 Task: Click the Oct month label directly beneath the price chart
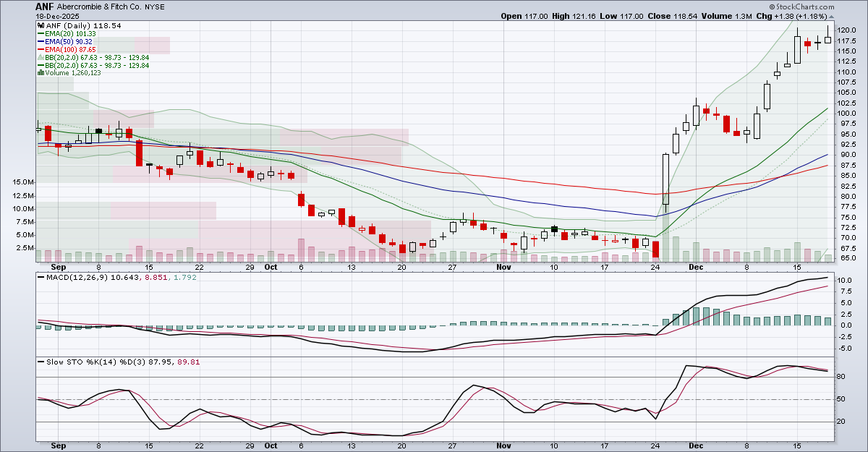271,267
